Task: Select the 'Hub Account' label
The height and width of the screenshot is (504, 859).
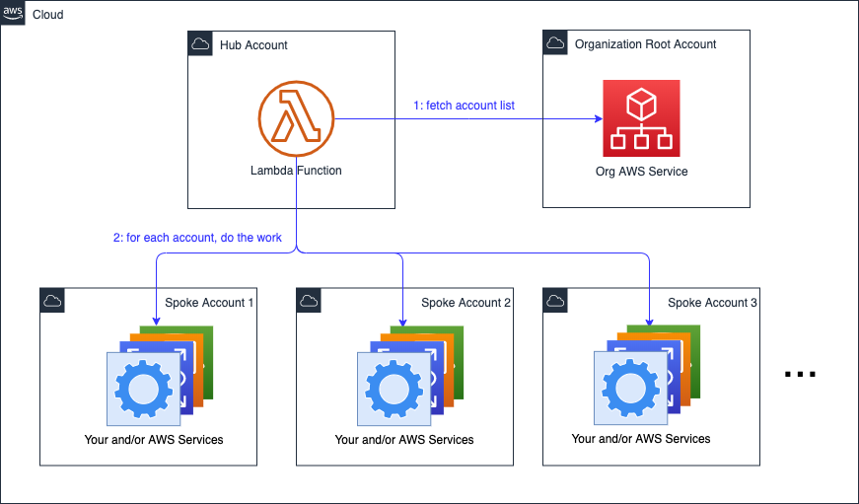Action: click(253, 45)
